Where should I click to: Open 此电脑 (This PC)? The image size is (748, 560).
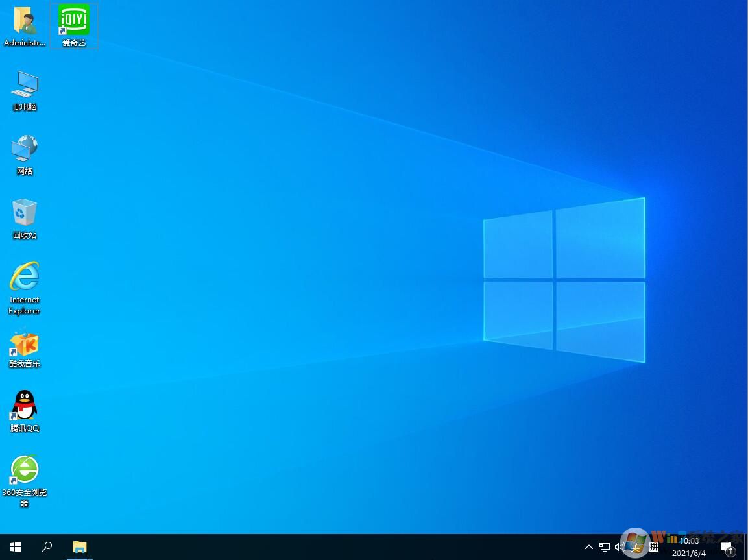coord(24,90)
